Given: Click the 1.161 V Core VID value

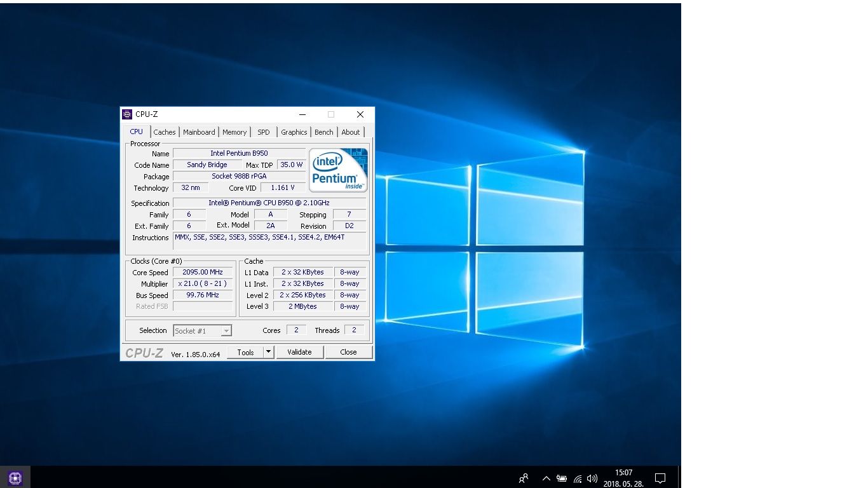Looking at the screenshot, I should 283,187.
